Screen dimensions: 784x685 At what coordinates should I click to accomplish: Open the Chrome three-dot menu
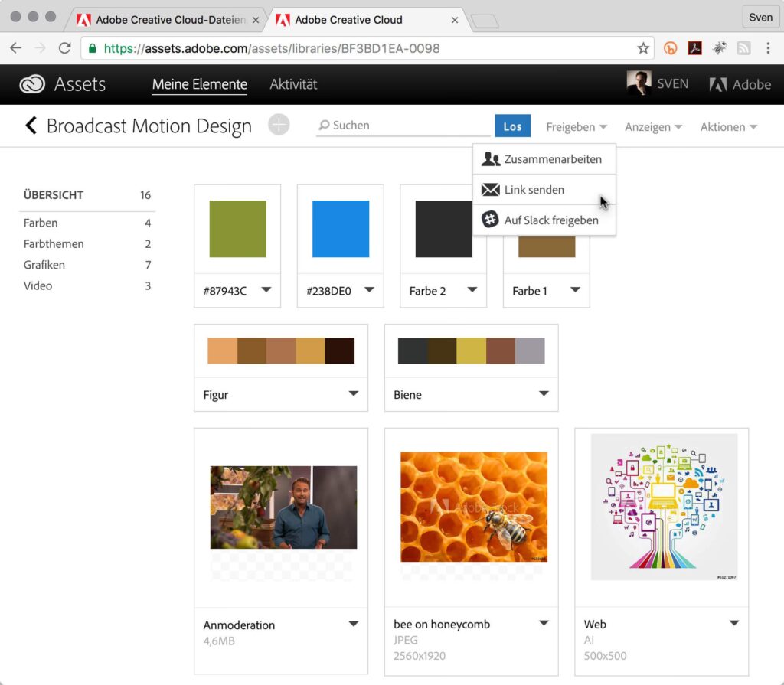pos(768,48)
